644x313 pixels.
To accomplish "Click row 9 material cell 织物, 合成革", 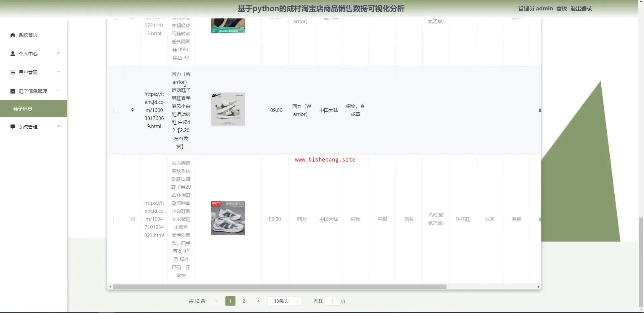I will [x=356, y=110].
